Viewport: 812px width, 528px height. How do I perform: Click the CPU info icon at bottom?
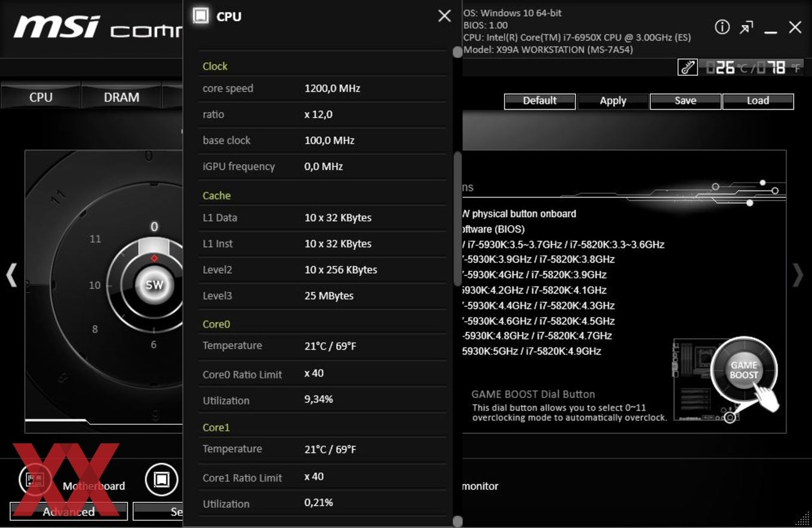pyautogui.click(x=161, y=479)
